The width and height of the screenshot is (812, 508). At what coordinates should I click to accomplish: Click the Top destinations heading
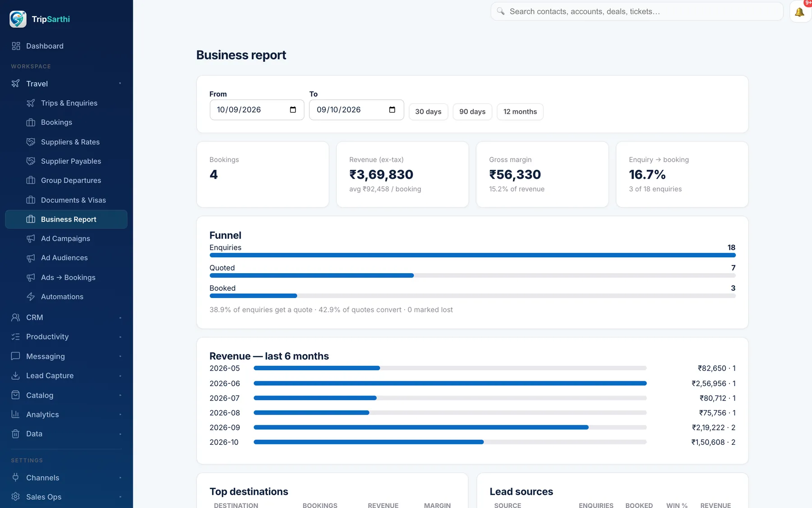click(x=249, y=492)
